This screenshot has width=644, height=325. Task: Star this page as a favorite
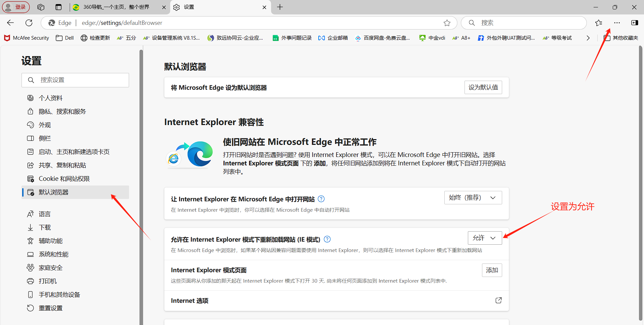(x=447, y=23)
